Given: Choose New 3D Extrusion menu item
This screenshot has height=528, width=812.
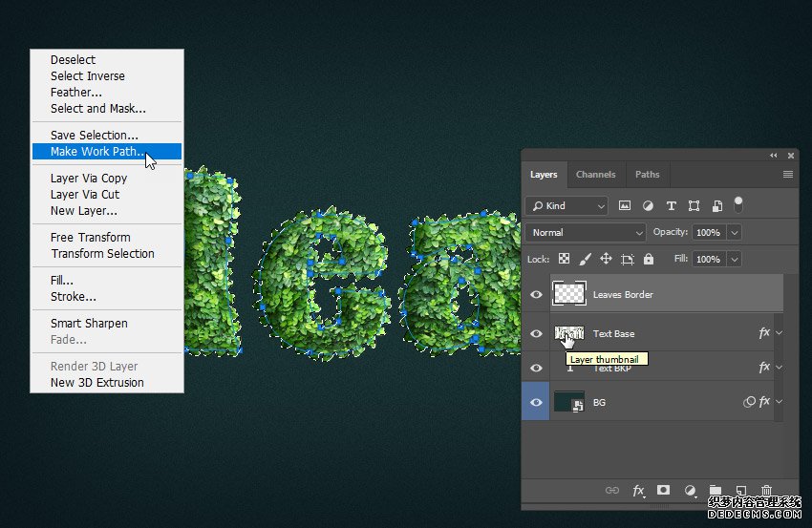Looking at the screenshot, I should click(x=107, y=383).
